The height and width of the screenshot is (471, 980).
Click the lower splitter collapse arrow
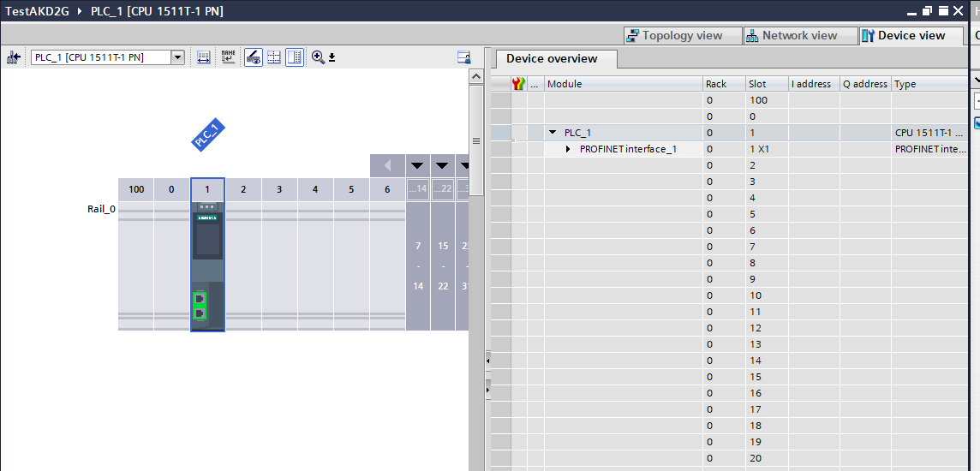[488, 390]
